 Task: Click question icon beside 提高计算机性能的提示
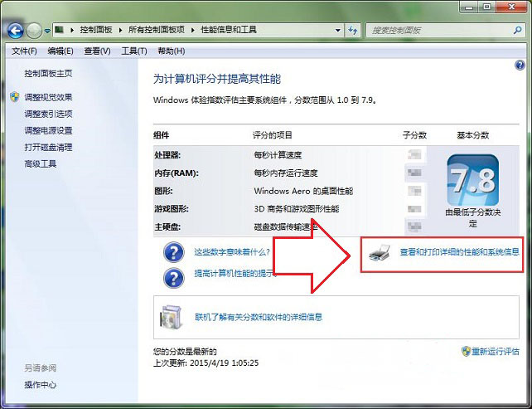tap(174, 278)
